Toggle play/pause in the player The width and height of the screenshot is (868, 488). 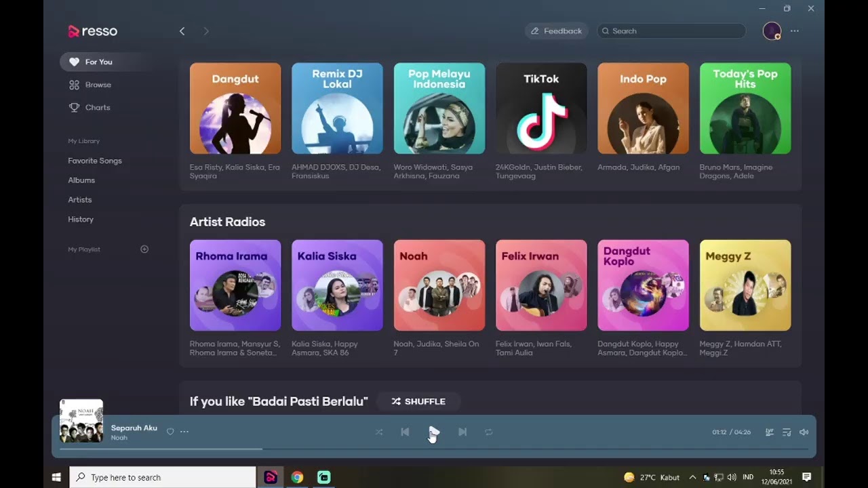pos(434,432)
